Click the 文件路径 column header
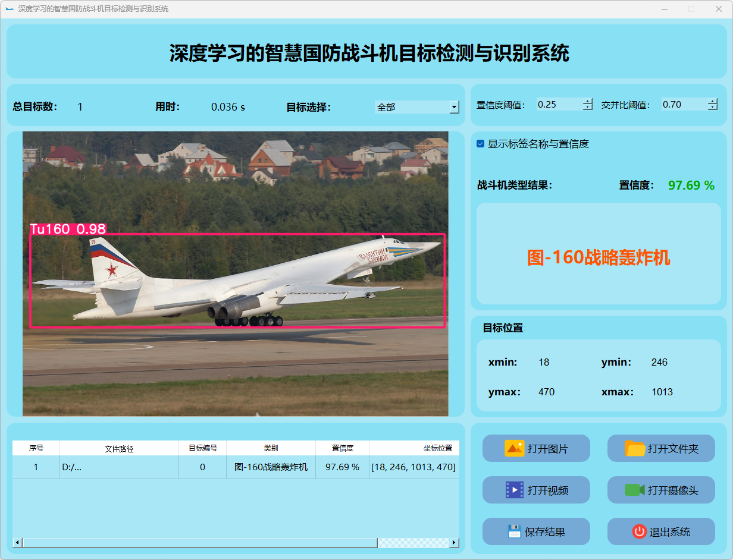 click(119, 448)
